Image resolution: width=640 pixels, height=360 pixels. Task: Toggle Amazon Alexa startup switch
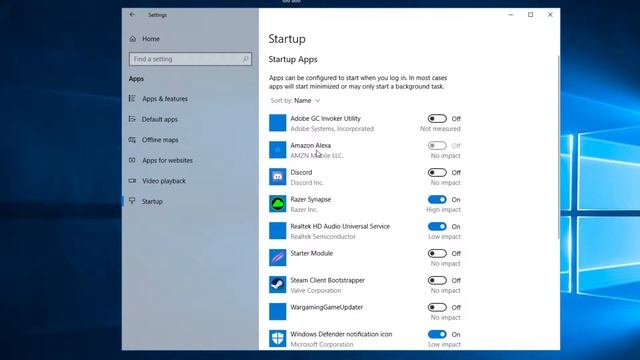pyautogui.click(x=437, y=146)
